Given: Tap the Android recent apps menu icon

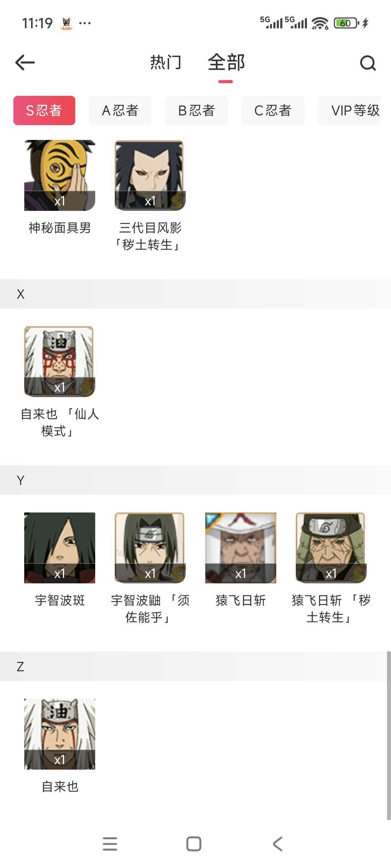Looking at the screenshot, I should 110,844.
